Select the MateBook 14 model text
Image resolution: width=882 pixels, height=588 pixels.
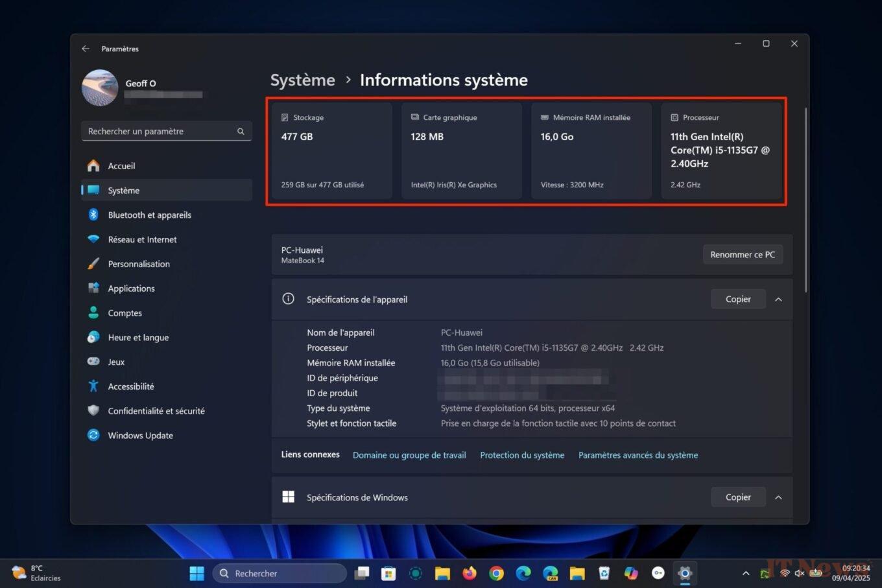(x=303, y=261)
